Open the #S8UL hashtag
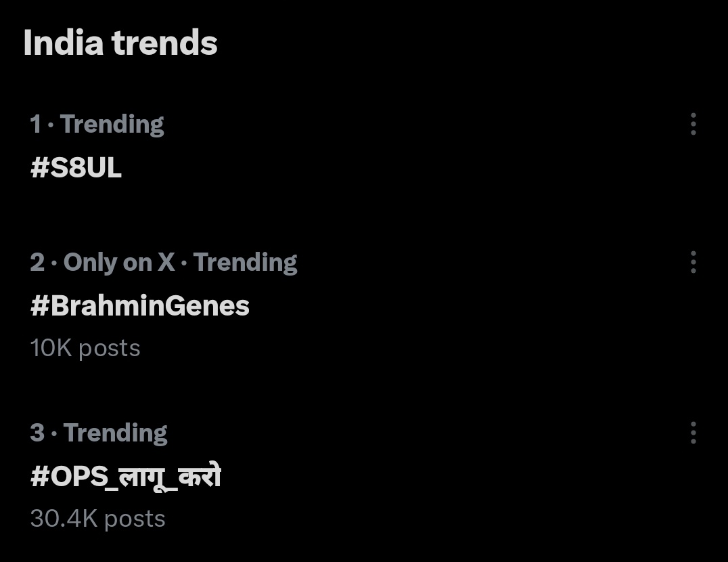This screenshot has width=728, height=562. 76,168
